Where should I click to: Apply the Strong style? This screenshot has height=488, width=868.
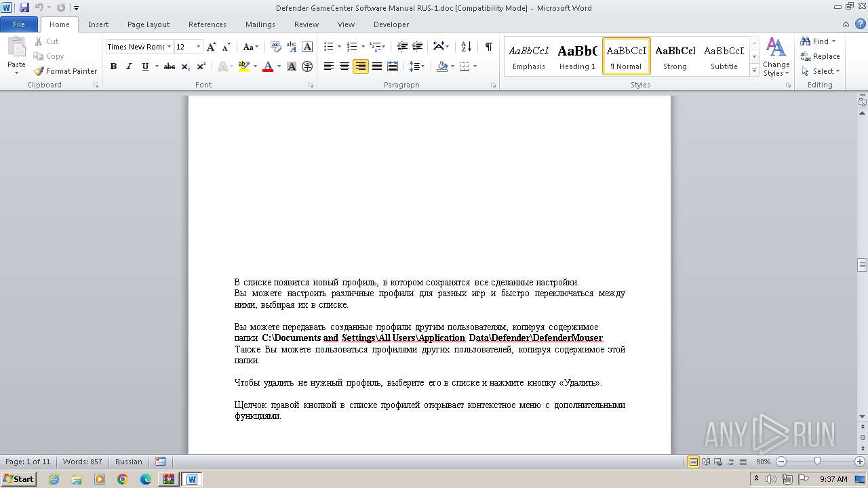coord(675,56)
